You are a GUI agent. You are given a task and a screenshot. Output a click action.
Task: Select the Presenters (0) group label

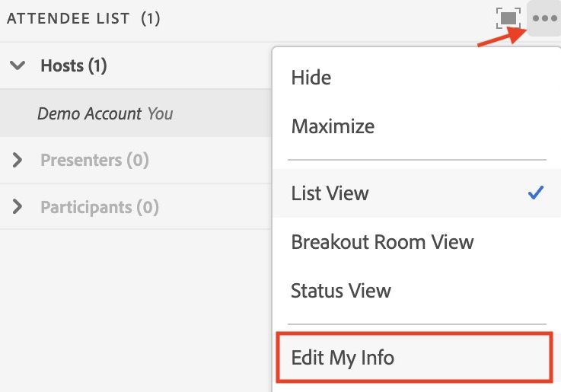coord(94,161)
